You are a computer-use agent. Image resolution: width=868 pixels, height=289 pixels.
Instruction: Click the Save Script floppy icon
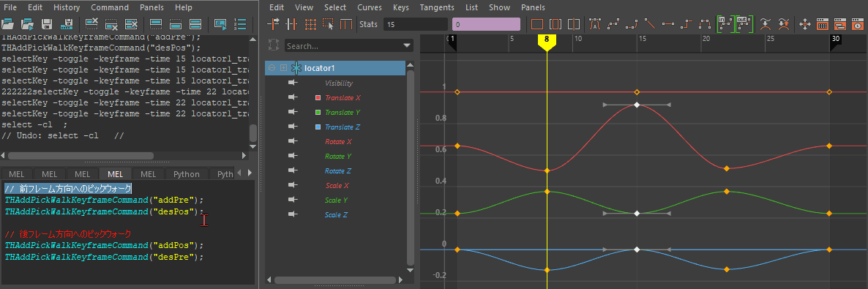point(47,24)
